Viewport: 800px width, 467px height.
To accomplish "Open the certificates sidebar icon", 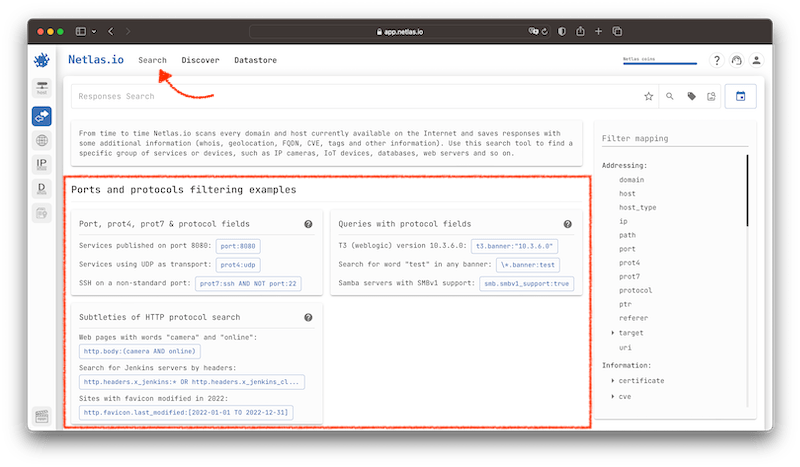I will 42,213.
